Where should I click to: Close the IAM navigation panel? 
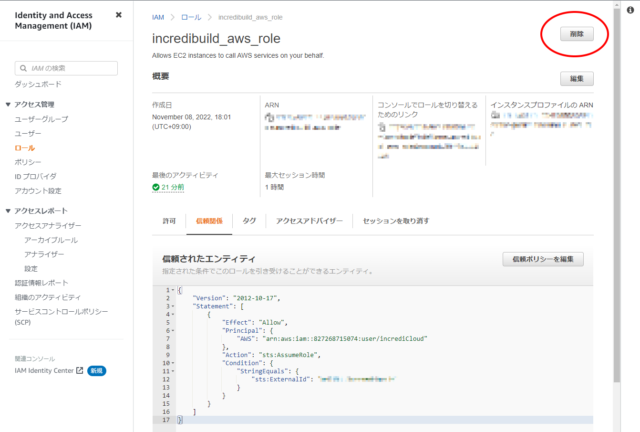click(x=118, y=15)
